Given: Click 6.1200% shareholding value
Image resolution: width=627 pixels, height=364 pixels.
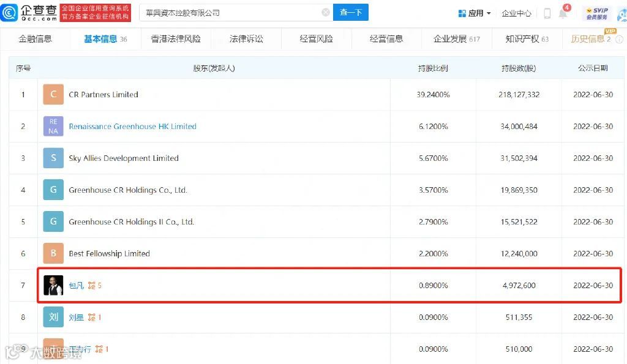Looking at the screenshot, I should [433, 126].
